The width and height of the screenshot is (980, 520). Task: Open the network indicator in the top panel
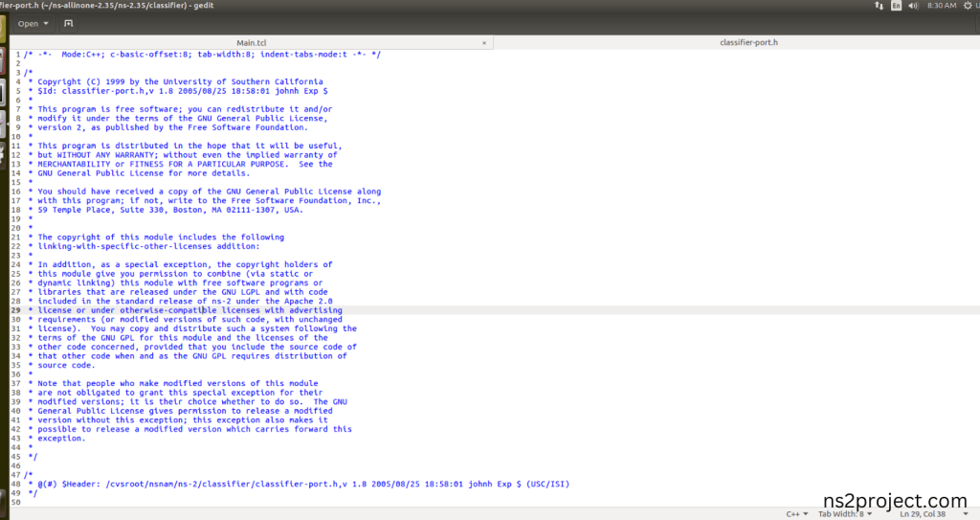coord(879,6)
